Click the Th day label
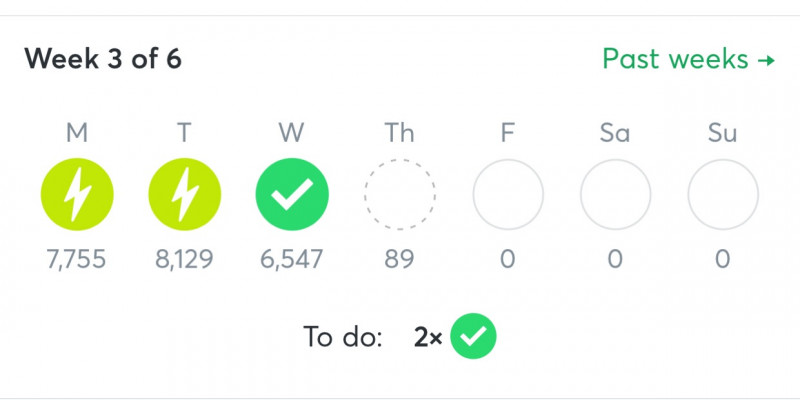Viewport: 800px width, 400px height. click(x=400, y=133)
